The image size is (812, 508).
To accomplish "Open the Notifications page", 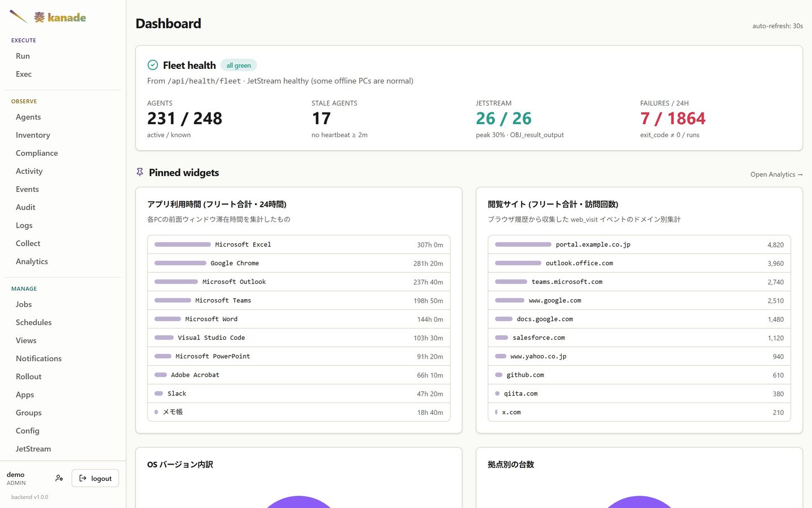I will 63,358.
